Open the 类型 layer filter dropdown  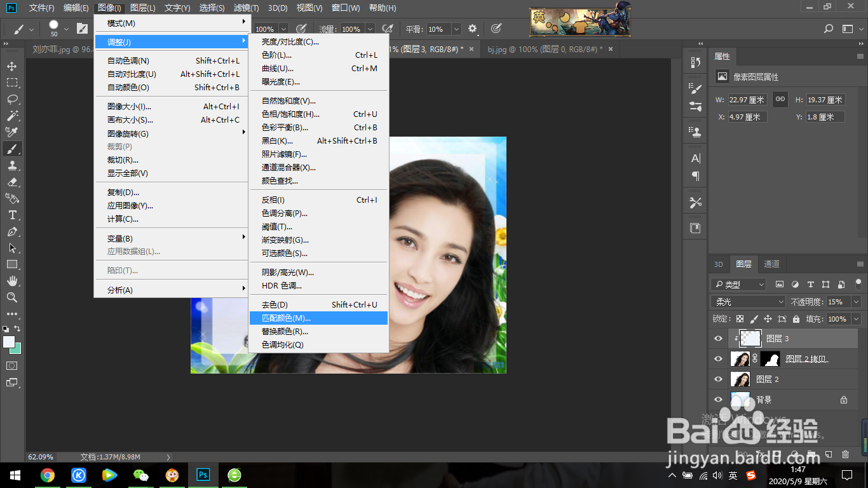(x=738, y=285)
